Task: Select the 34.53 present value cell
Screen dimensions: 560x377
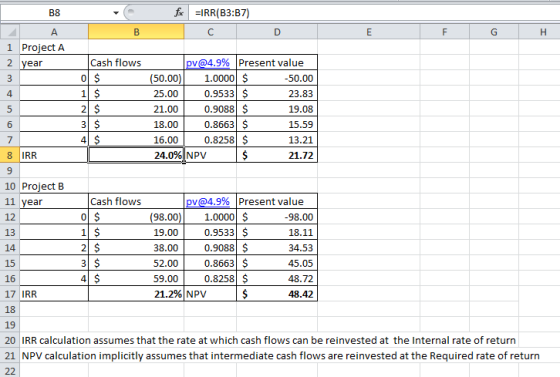Action: [x=277, y=248]
